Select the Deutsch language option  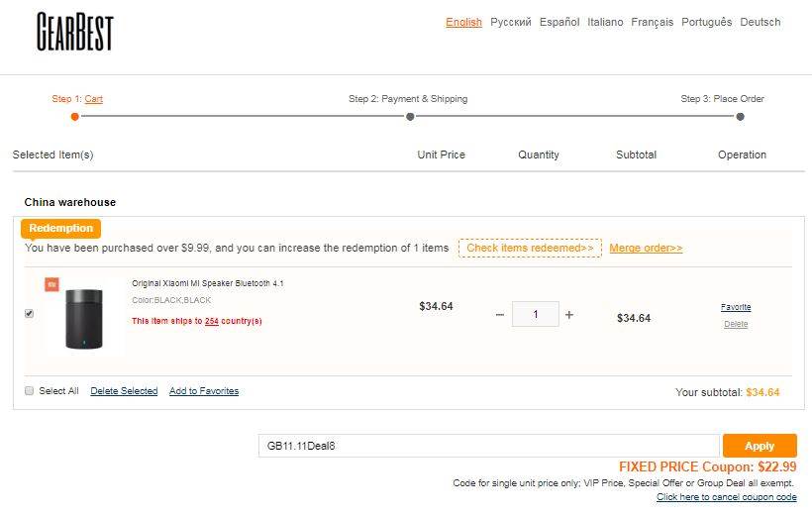point(761,22)
